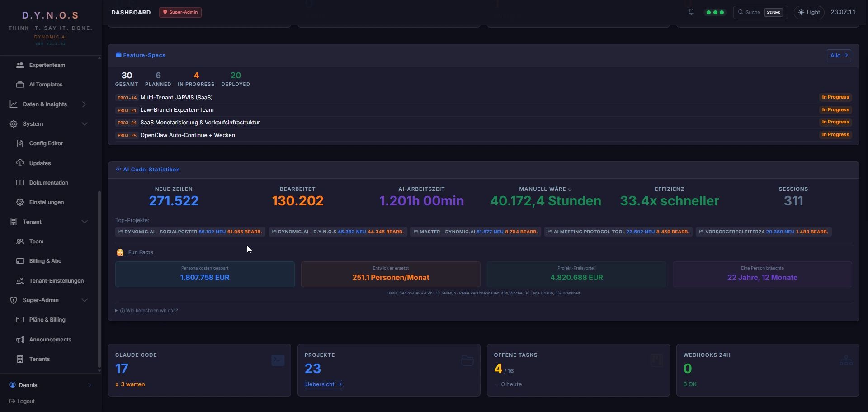Image resolution: width=868 pixels, height=412 pixels.
Task: Click the Team people icon
Action: pos(20,242)
